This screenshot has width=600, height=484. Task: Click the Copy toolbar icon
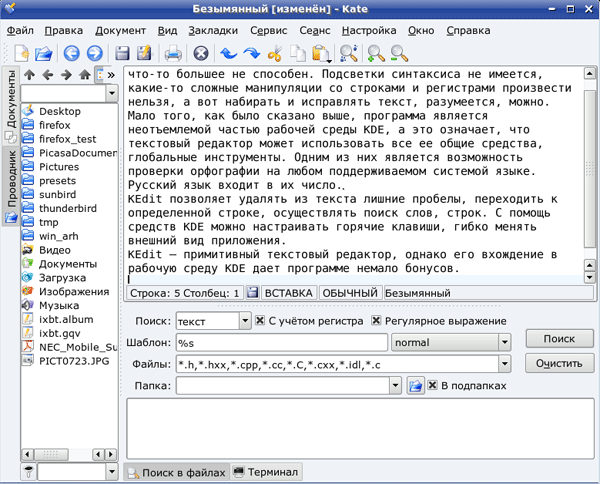297,53
